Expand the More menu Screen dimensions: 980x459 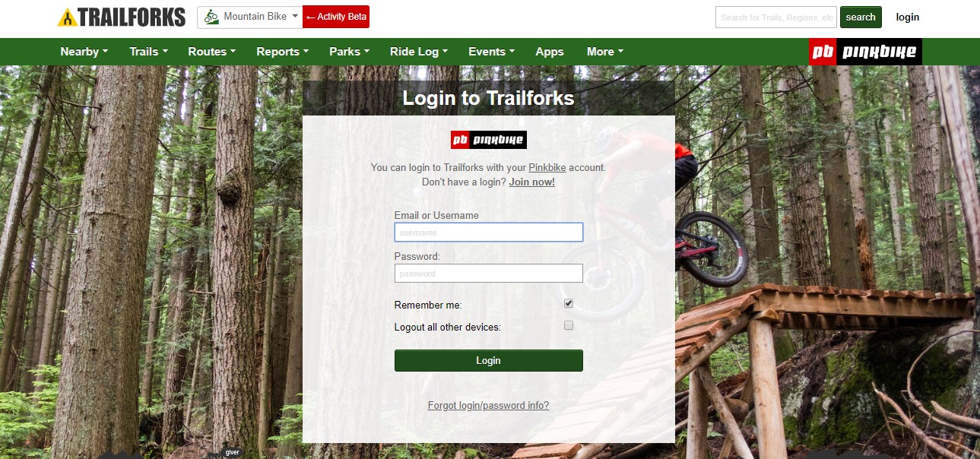pos(605,52)
